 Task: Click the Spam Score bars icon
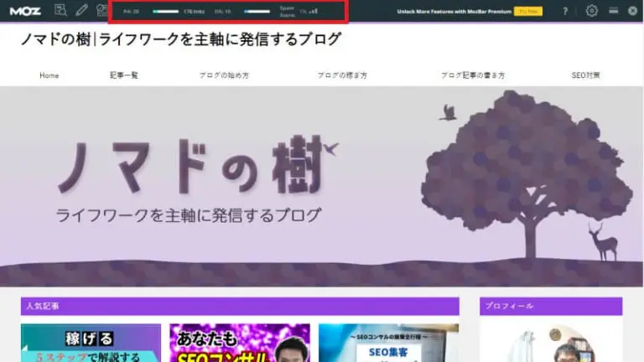pyautogui.click(x=314, y=12)
